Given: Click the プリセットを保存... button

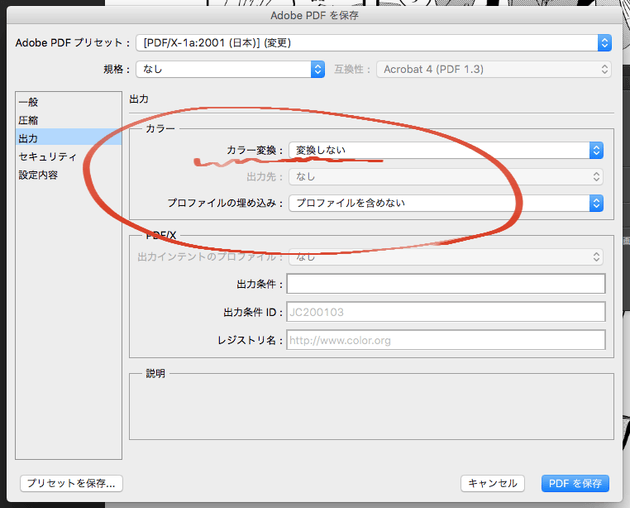Looking at the screenshot, I should click(x=72, y=483).
